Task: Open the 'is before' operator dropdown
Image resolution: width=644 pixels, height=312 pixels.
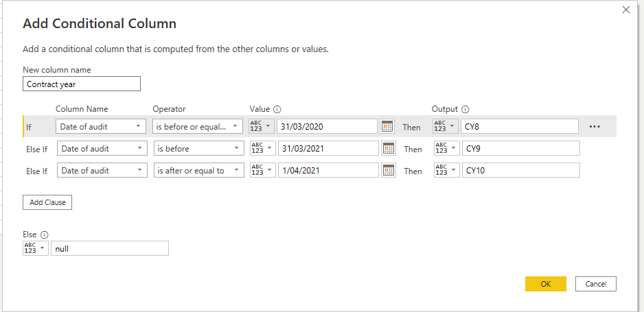Action: 199,148
